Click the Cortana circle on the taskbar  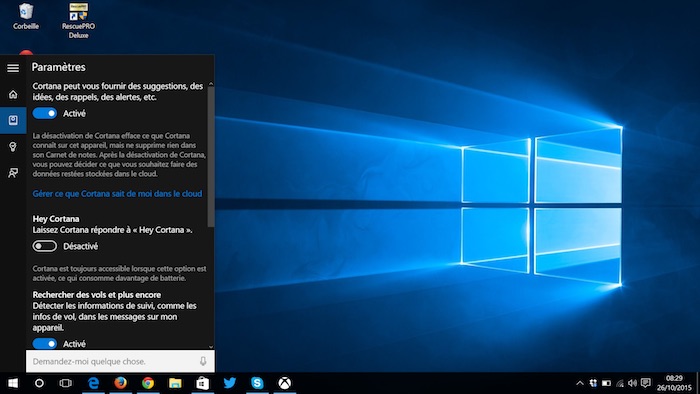39,383
